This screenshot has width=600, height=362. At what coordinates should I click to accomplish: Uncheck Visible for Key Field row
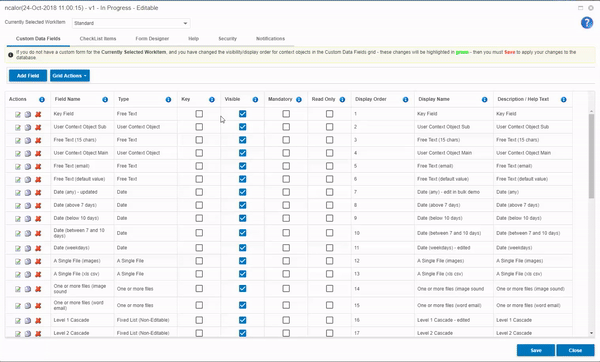(x=243, y=114)
